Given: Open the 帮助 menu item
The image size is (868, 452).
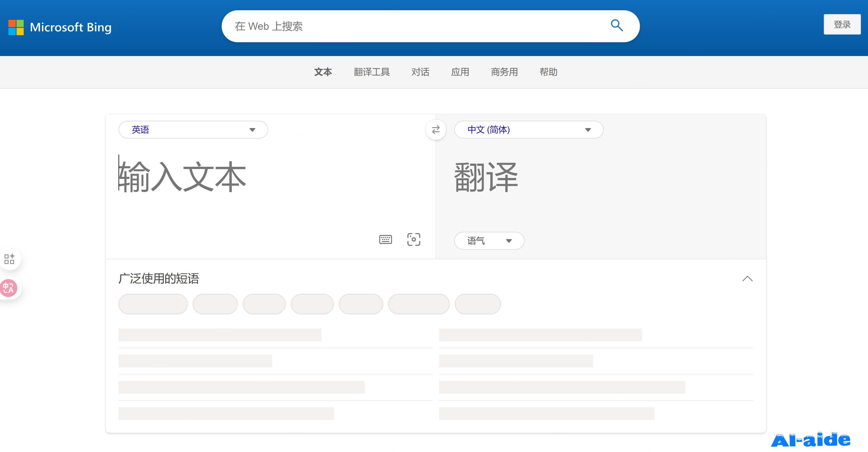Looking at the screenshot, I should tap(548, 72).
